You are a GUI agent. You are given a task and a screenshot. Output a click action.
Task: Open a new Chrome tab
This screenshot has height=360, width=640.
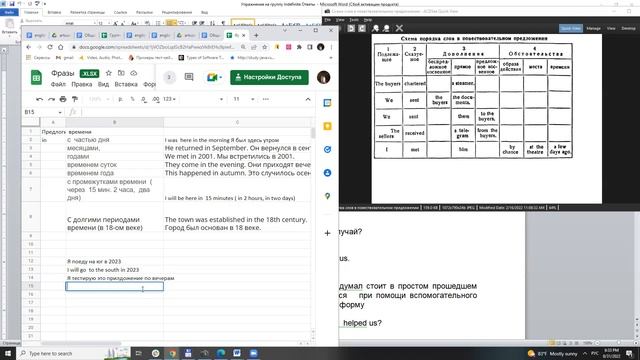point(256,36)
